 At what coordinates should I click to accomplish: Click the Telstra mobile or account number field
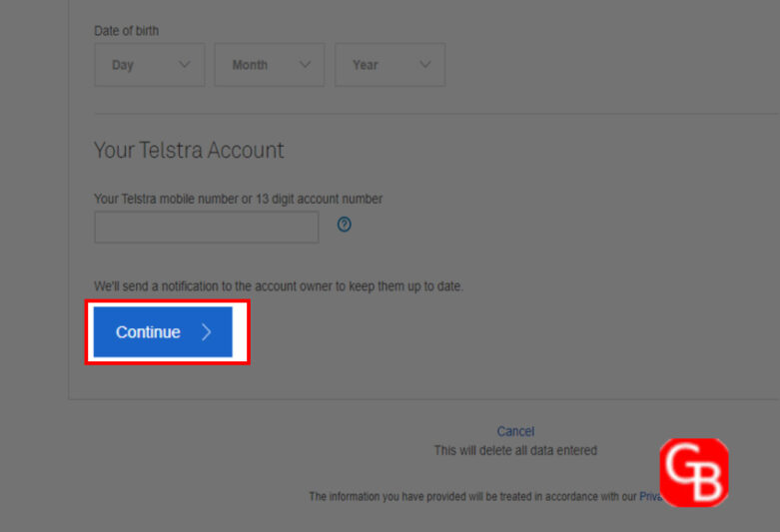(207, 228)
